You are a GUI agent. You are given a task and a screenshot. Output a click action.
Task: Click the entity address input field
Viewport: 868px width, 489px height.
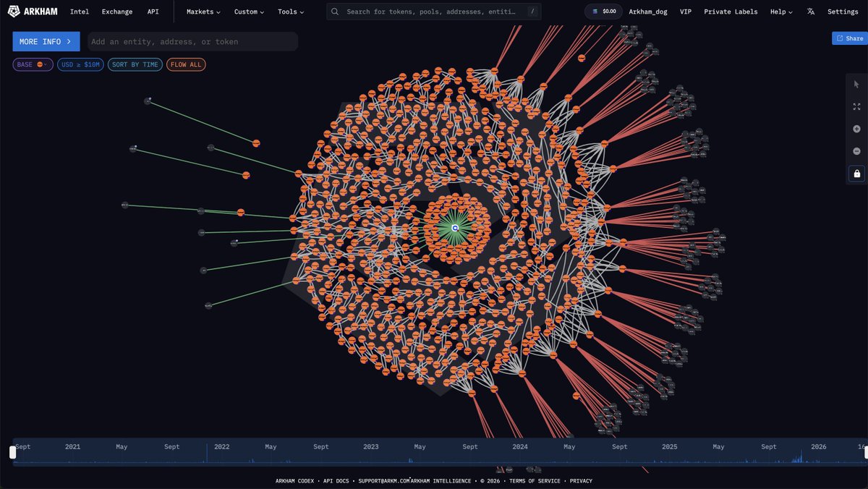tap(192, 41)
